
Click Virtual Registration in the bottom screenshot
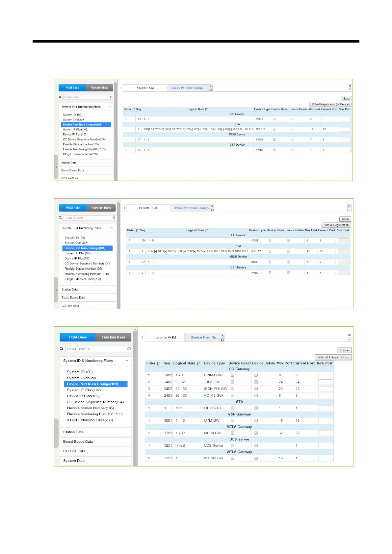tap(333, 357)
